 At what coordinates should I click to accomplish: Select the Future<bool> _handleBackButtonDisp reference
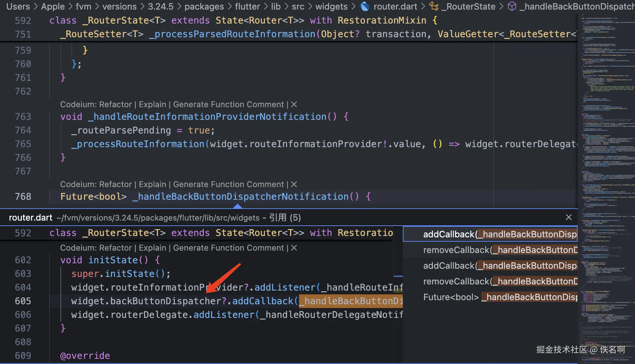click(490, 297)
